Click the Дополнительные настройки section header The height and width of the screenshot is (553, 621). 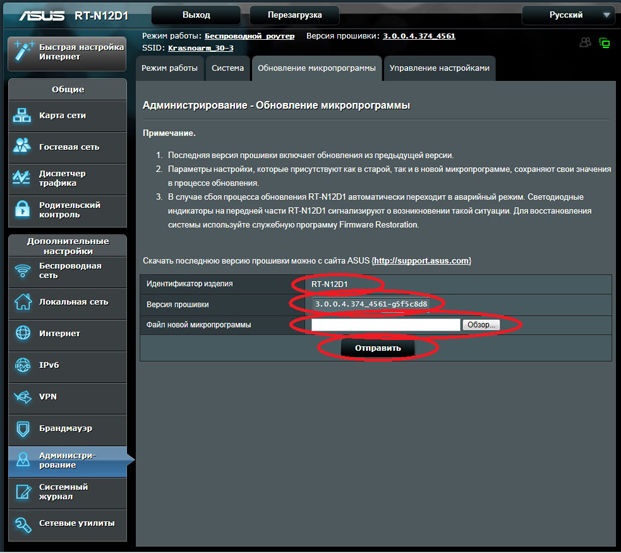(68, 246)
